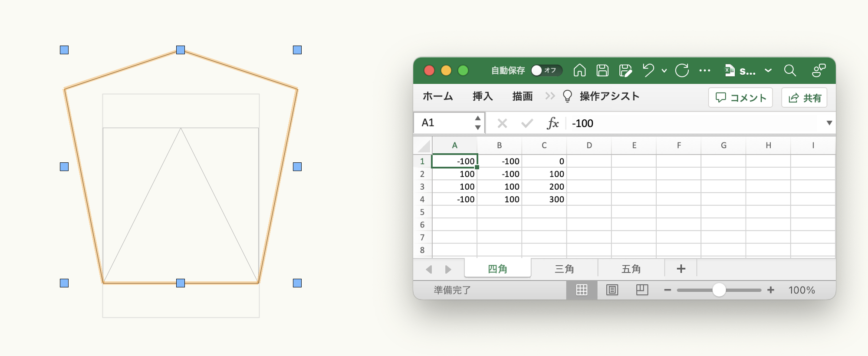Click the 準備完了 status text
868x356 pixels.
452,290
